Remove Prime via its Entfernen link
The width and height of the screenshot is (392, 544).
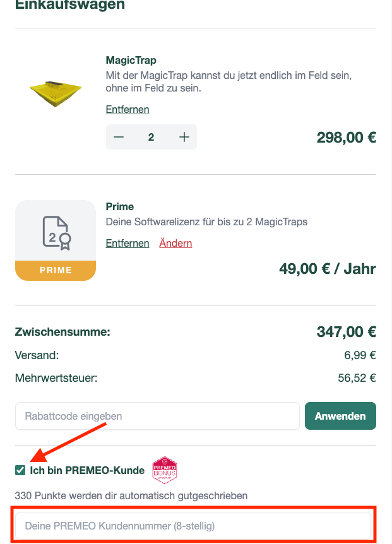tap(127, 243)
